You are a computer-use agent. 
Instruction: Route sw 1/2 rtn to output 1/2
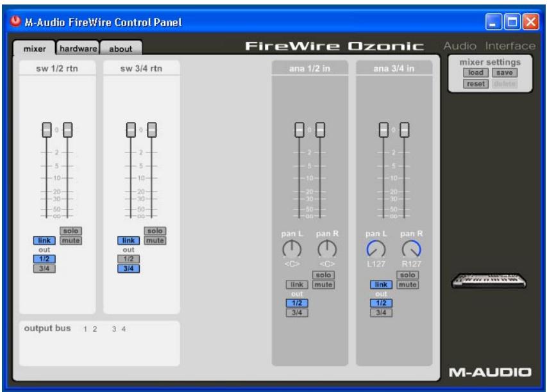coord(44,259)
